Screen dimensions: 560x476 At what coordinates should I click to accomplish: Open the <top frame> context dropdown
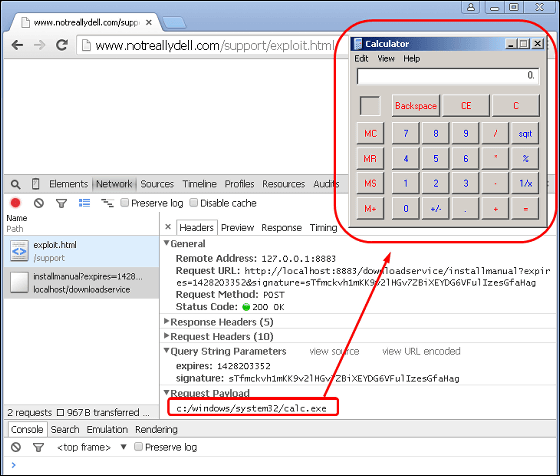[x=92, y=447]
